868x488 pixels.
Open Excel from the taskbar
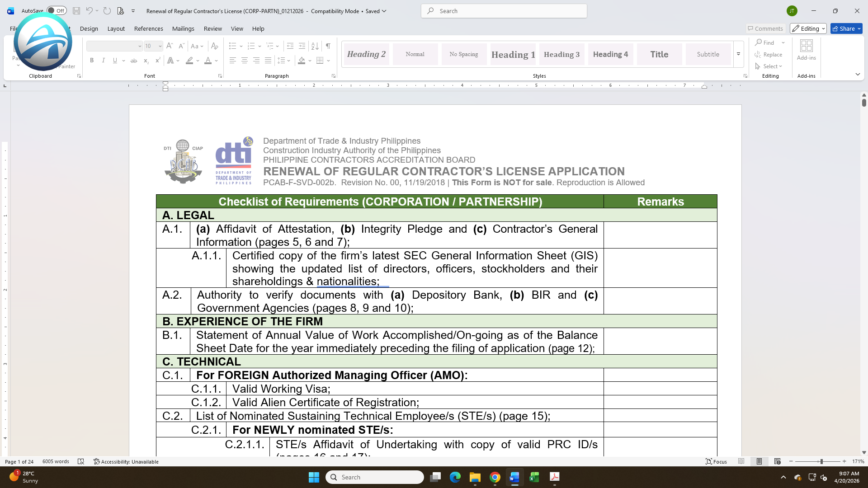coord(534,477)
